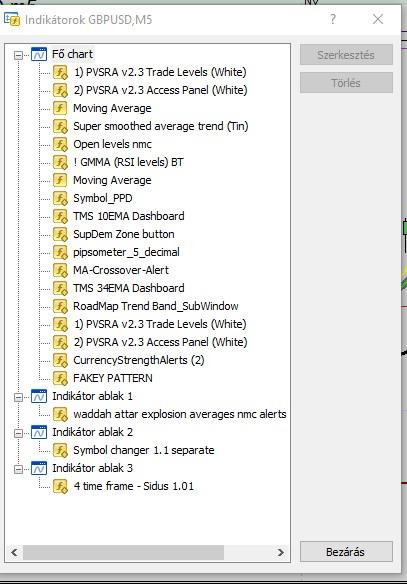This screenshot has height=584, width=407.
Task: Select the SupDem Zone button indicator icon
Action: click(60, 234)
